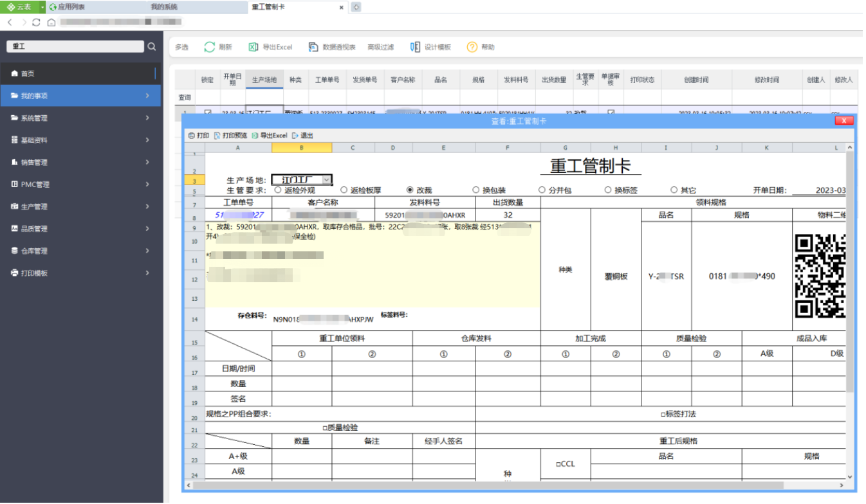
Task: Click the 打印预览 print preview icon
Action: tap(217, 136)
